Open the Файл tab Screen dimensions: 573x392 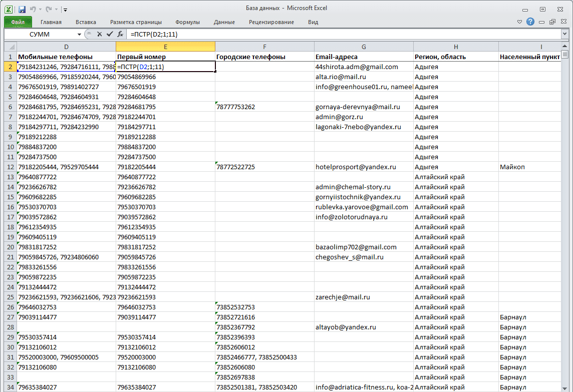[x=18, y=22]
